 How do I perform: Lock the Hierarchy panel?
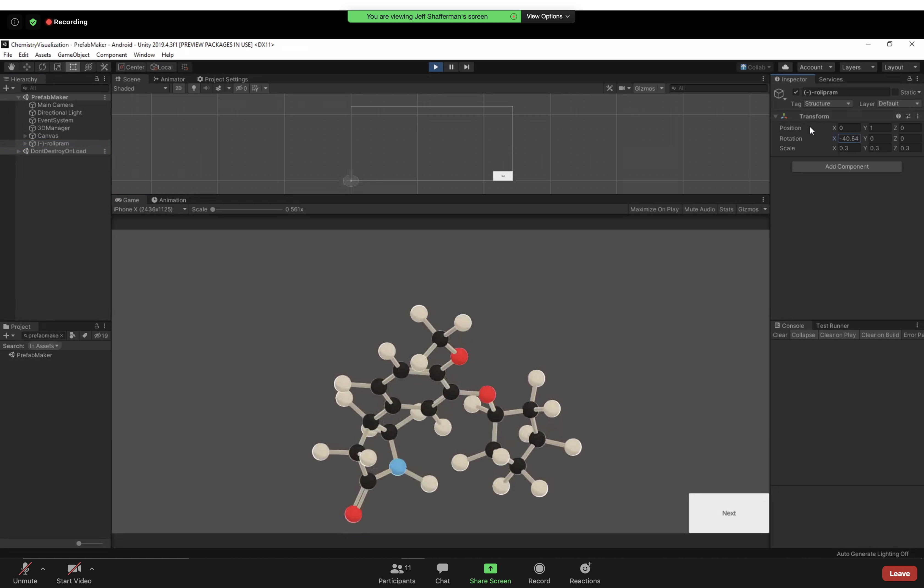pyautogui.click(x=97, y=79)
